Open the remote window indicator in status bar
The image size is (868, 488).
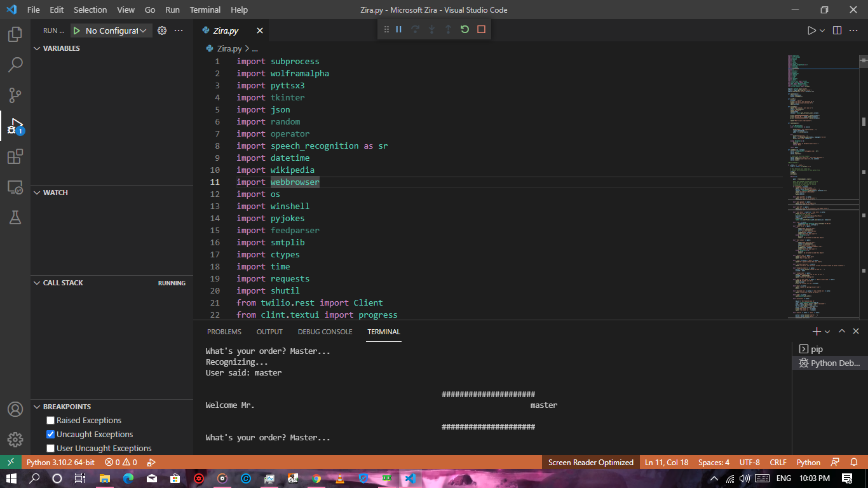10,462
